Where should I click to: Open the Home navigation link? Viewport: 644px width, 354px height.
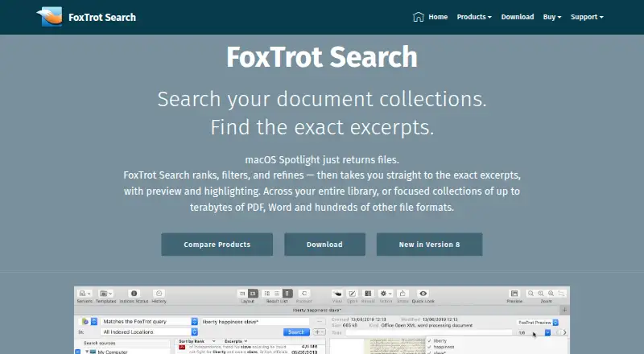pos(438,17)
